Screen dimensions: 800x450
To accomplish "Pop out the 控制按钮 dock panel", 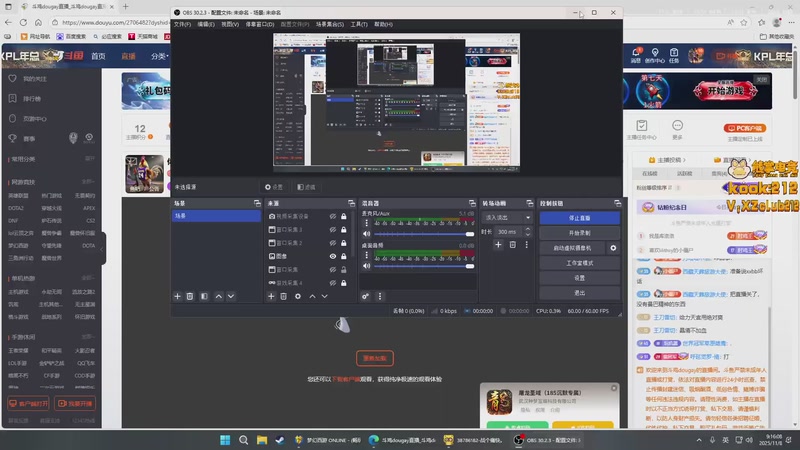I will [x=617, y=203].
